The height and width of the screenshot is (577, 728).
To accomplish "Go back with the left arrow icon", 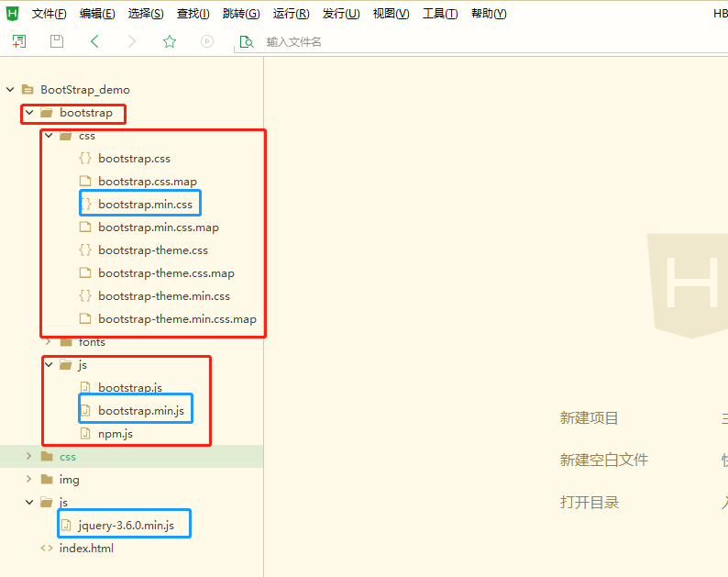I will coord(94,41).
